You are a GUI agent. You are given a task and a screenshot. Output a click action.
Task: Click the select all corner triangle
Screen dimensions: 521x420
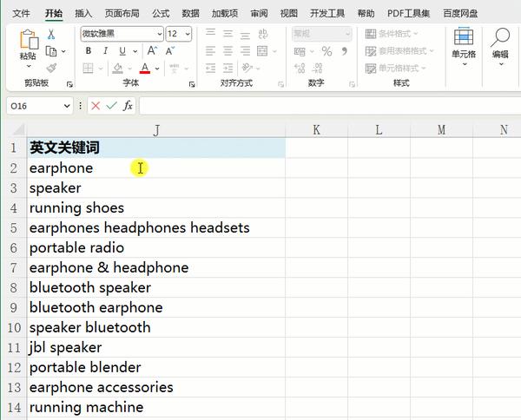[x=16, y=129]
